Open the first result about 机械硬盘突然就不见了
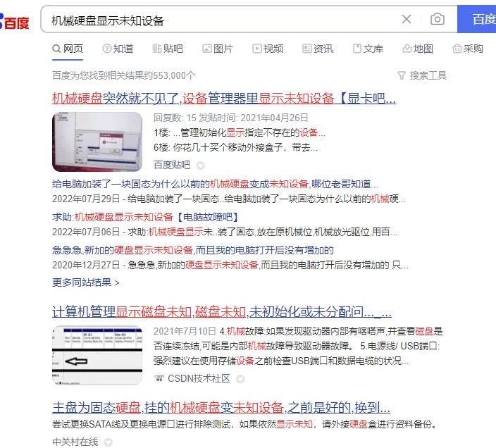Image resolution: width=496 pixels, height=448 pixels. click(223, 99)
